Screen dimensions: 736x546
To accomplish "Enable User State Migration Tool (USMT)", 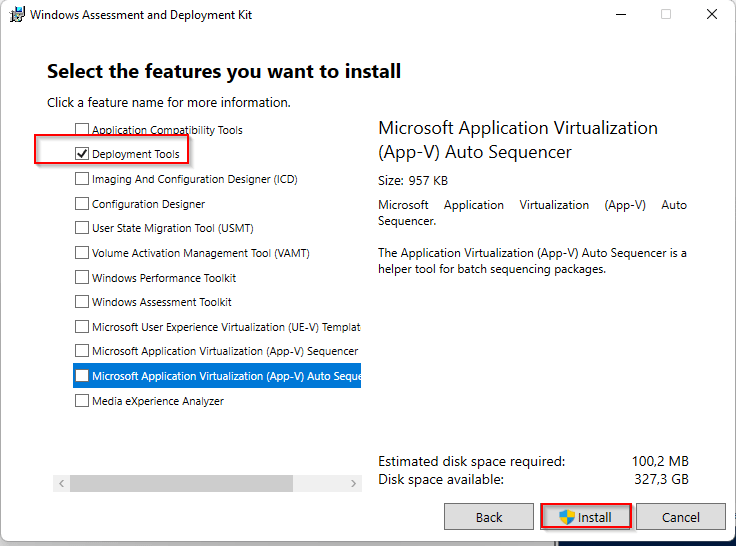I will pos(82,228).
